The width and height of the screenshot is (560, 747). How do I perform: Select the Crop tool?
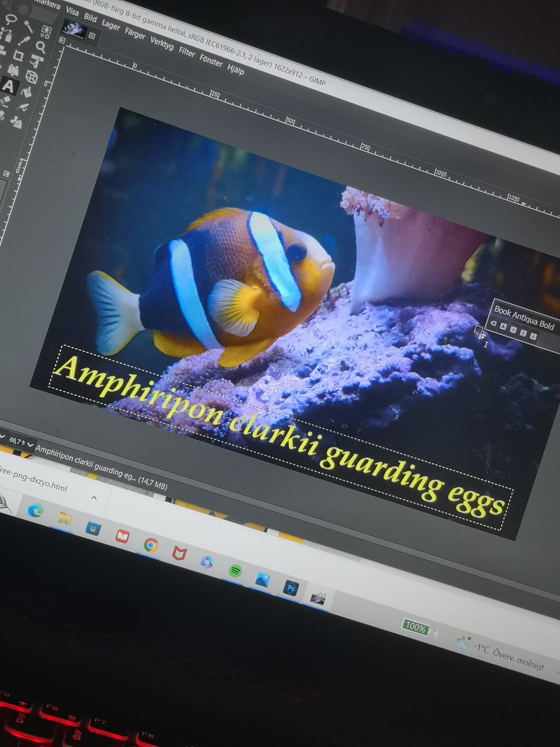tap(18, 56)
